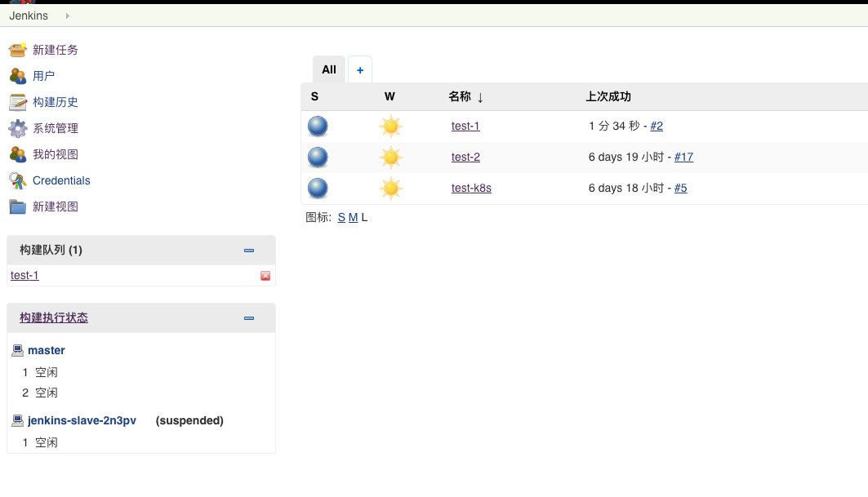Collapse the 构建执行状态 panel
This screenshot has width=868, height=497.
tap(248, 318)
